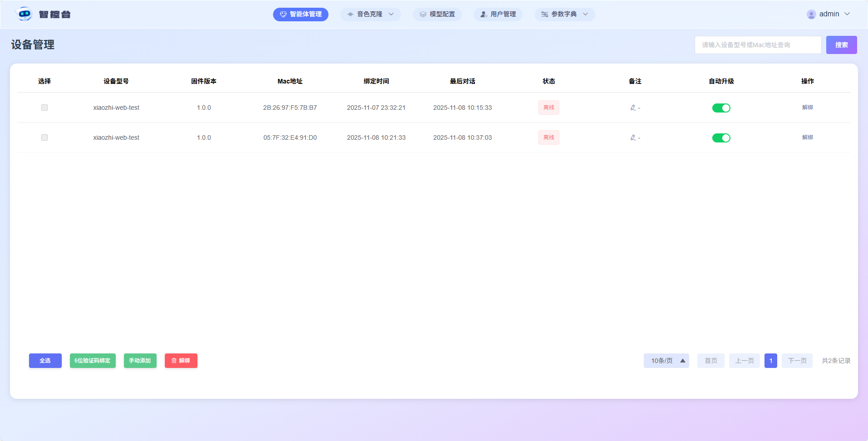Viewport: 868px width, 441px height.
Task: Unbind the device with MAC 2B:26:97:F5:7B:B7
Action: [x=807, y=108]
